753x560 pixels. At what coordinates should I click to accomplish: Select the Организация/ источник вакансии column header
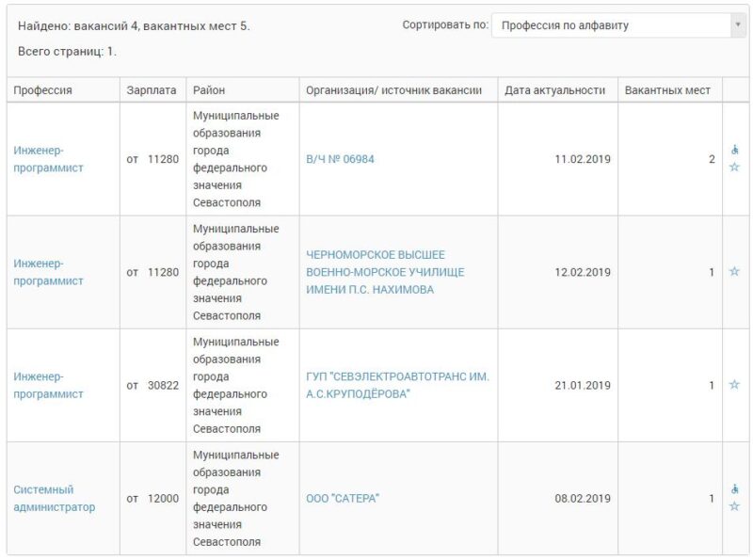coord(393,90)
